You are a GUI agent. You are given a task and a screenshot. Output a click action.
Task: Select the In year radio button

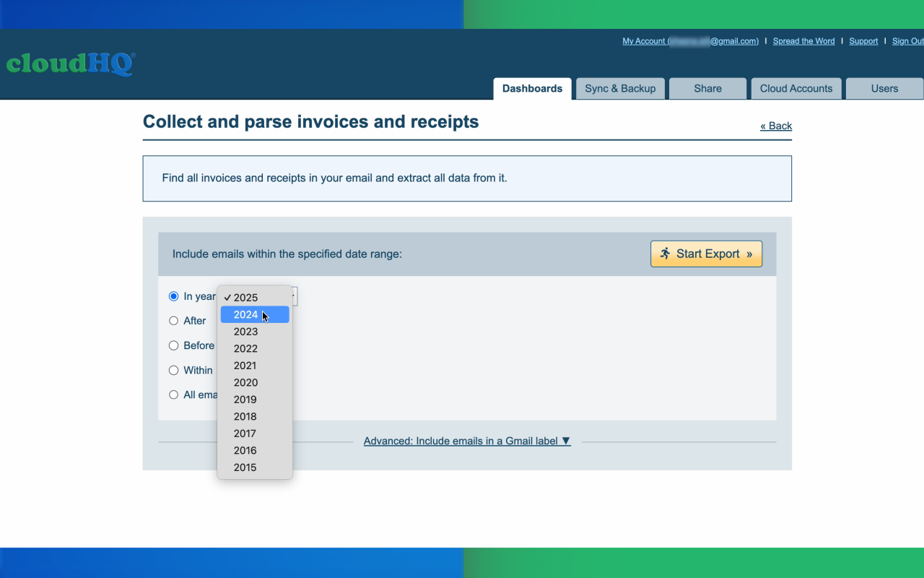(x=173, y=296)
